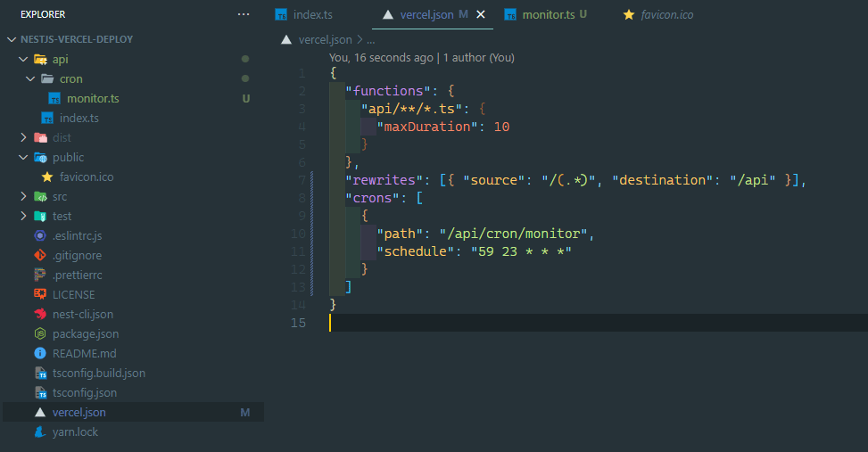Image resolution: width=868 pixels, height=452 pixels.
Task: Click the "crons" key in editor
Action: (x=372, y=198)
